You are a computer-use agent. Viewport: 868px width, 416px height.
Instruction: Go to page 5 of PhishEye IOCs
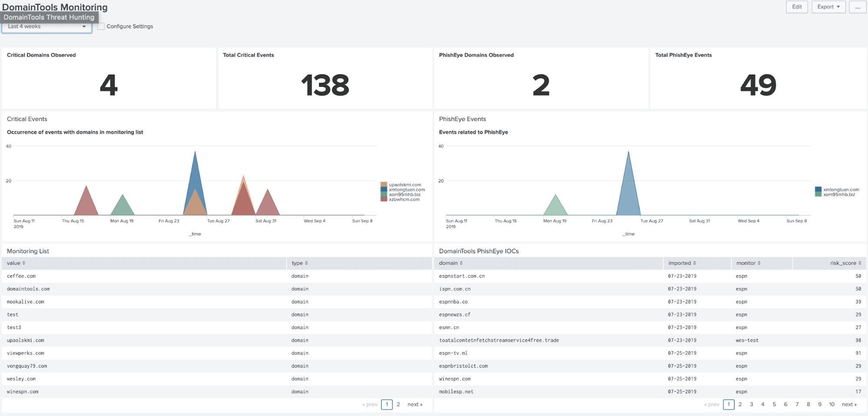click(x=774, y=404)
